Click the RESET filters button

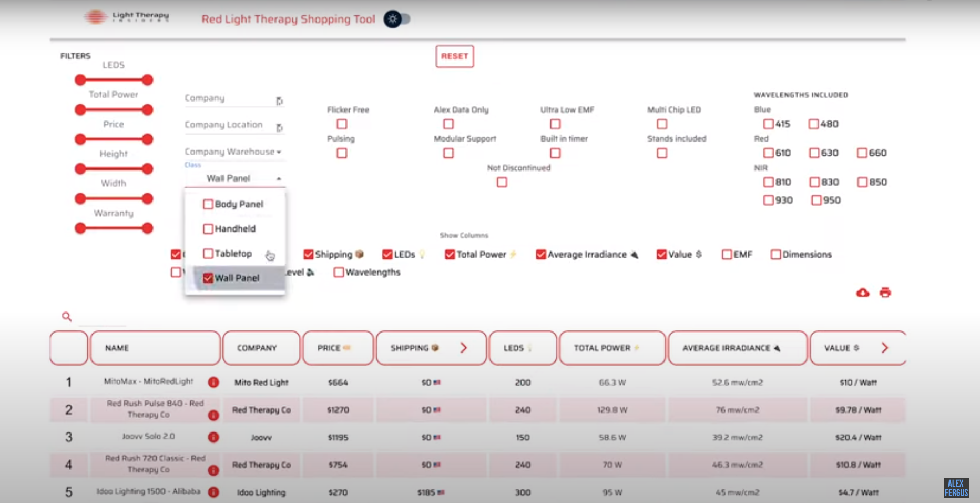[x=455, y=56]
